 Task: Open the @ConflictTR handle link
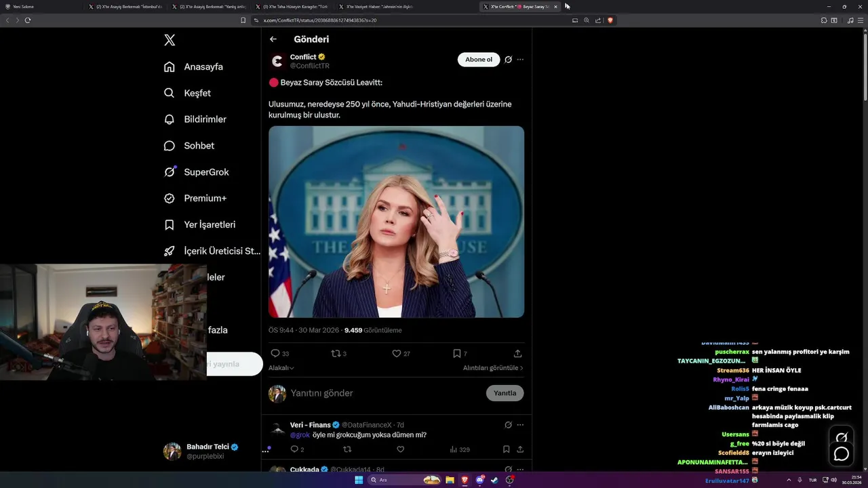[x=310, y=66]
